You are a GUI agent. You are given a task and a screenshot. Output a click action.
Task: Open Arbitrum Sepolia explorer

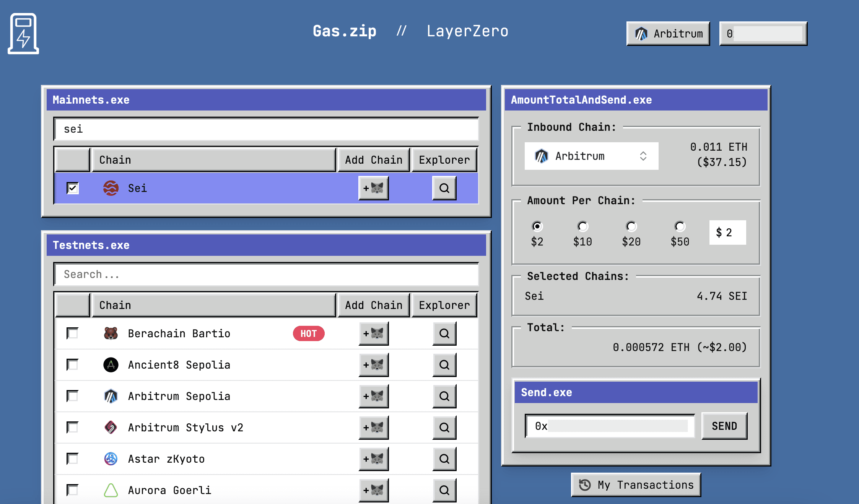tap(444, 396)
